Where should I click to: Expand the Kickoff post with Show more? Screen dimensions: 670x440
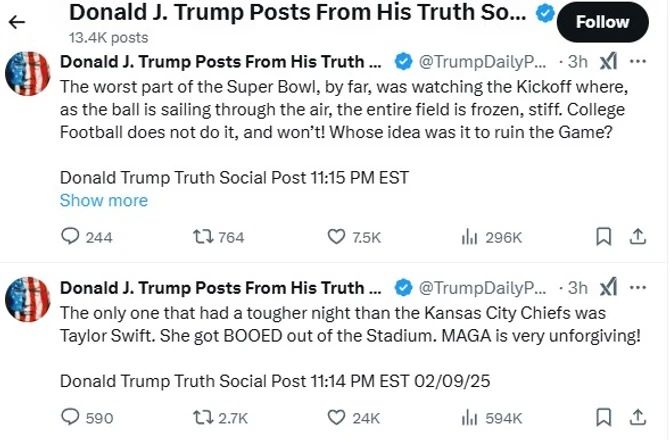pyautogui.click(x=103, y=200)
